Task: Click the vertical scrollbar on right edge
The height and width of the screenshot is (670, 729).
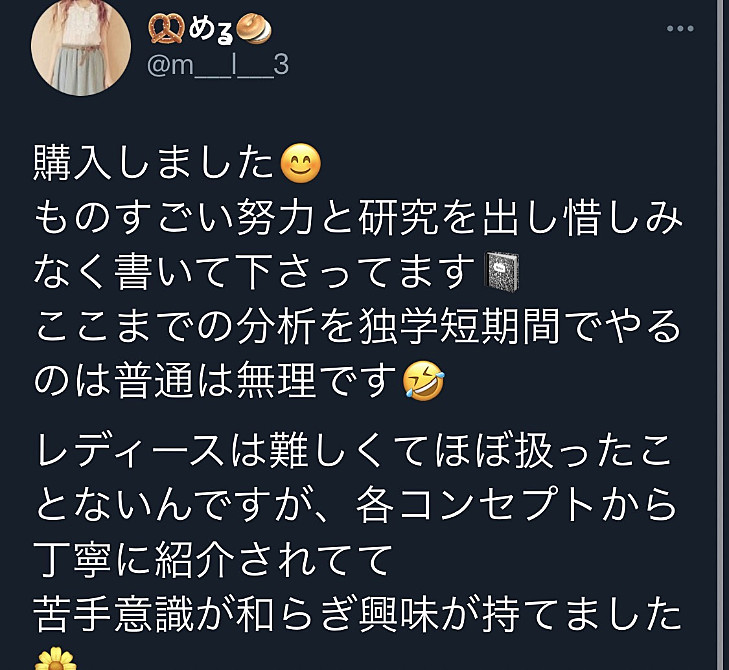Action: 721,335
